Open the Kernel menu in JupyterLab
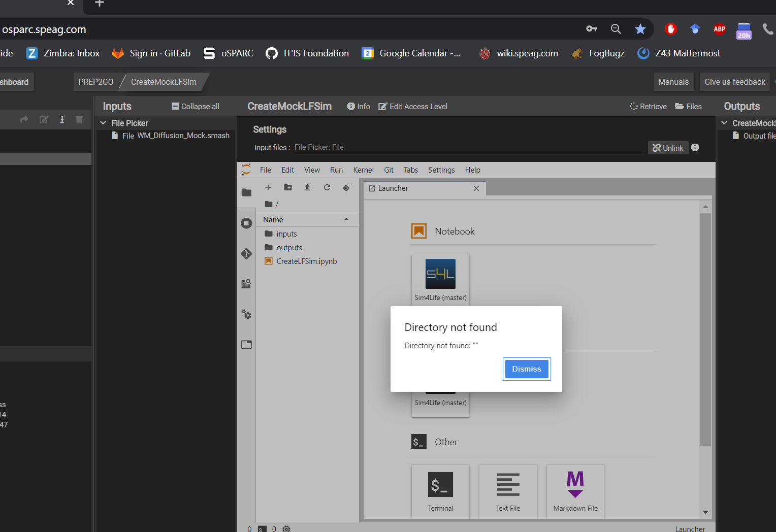The width and height of the screenshot is (776, 532). [363, 170]
